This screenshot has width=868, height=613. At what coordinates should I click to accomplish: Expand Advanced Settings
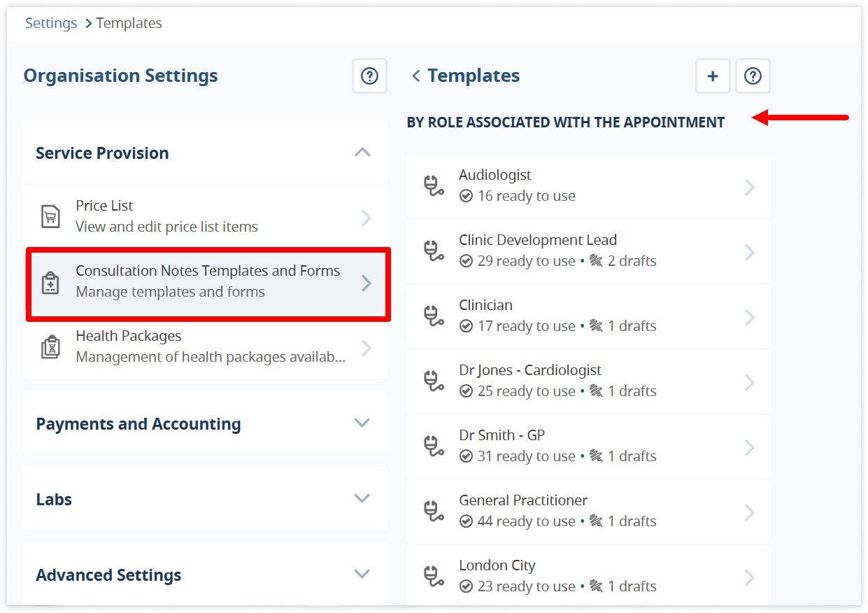point(362,574)
